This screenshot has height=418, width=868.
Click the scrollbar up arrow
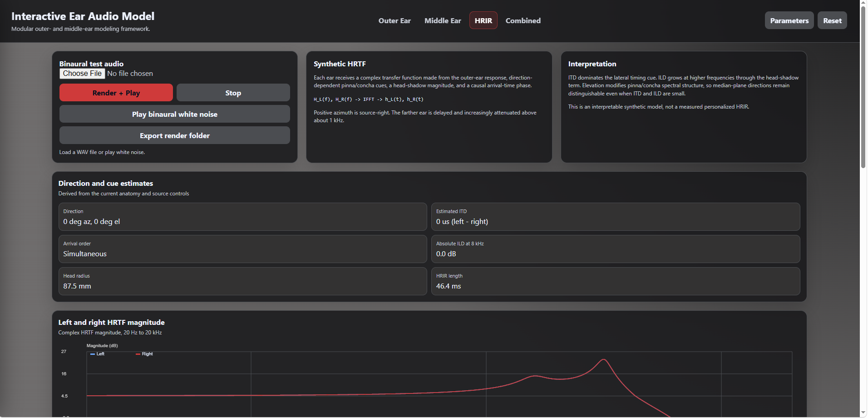(863, 3)
